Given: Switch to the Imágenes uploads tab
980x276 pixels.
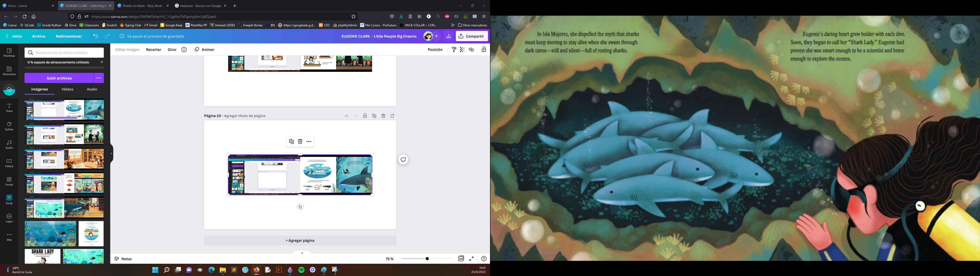Looking at the screenshot, I should [x=40, y=89].
